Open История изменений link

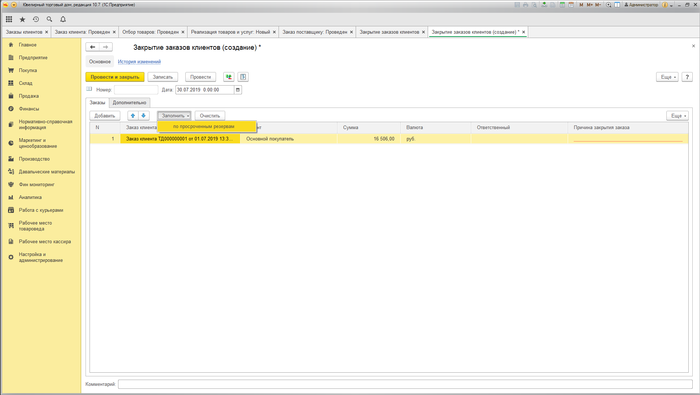[139, 62]
